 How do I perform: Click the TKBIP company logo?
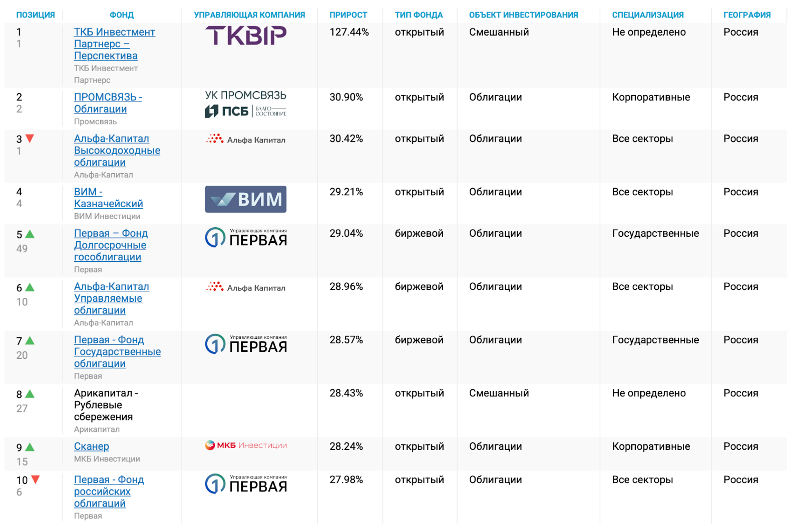click(x=245, y=36)
